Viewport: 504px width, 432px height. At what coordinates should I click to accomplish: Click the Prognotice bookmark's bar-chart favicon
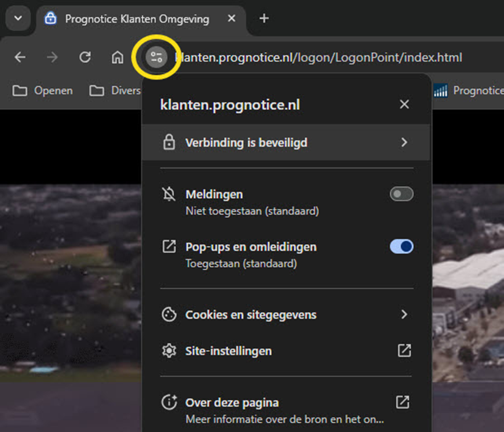[x=440, y=90]
